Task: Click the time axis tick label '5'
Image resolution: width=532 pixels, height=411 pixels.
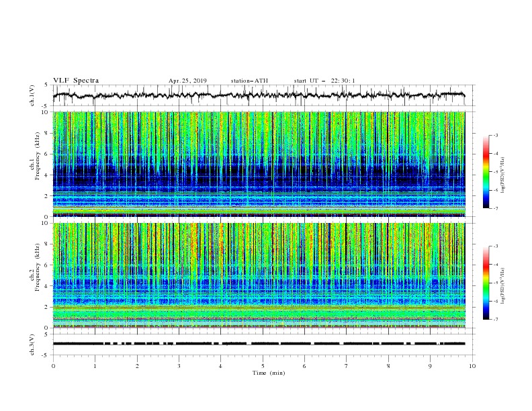Action: pyautogui.click(x=263, y=366)
